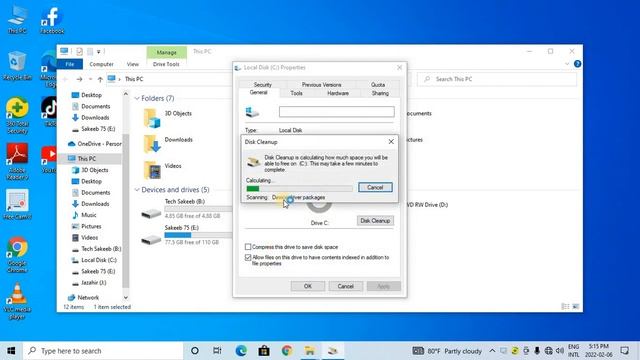
Task: Open Cortana circle icon on taskbar
Action: (195, 351)
